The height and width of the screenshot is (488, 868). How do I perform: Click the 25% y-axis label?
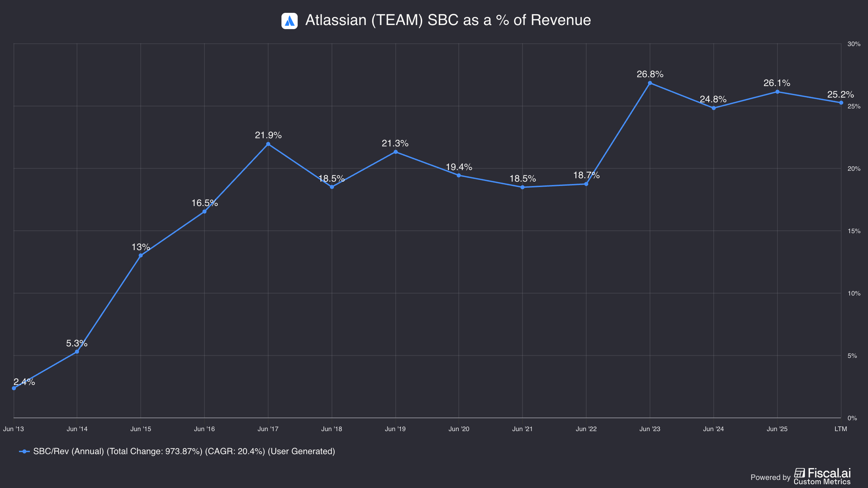pyautogui.click(x=854, y=106)
